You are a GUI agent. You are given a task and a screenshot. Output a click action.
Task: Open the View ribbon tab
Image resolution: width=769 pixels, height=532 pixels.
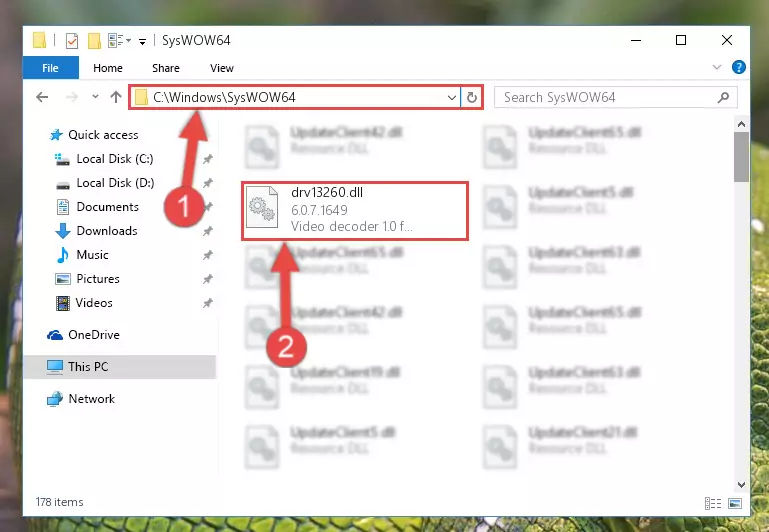[x=222, y=68]
